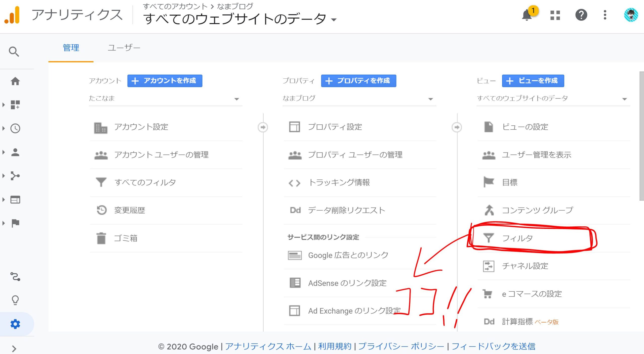Click the user profile avatar

[x=631, y=15]
